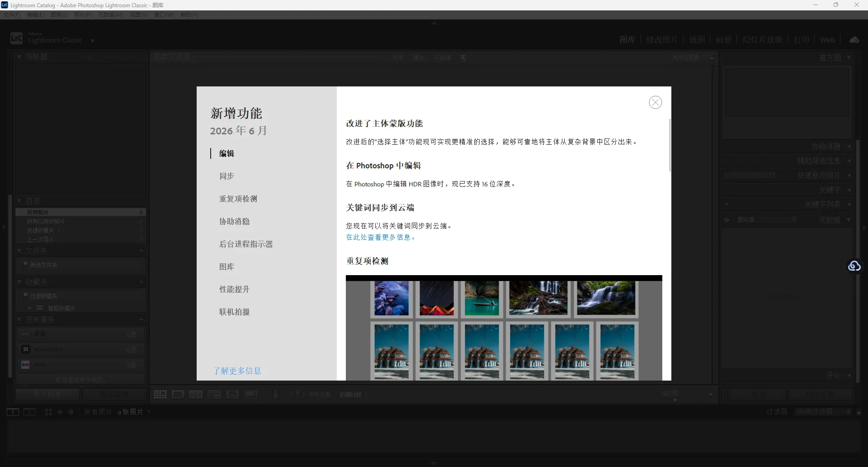This screenshot has width=868, height=467.
Task: Switch to Grid view icon in toolbar
Action: pos(160,395)
